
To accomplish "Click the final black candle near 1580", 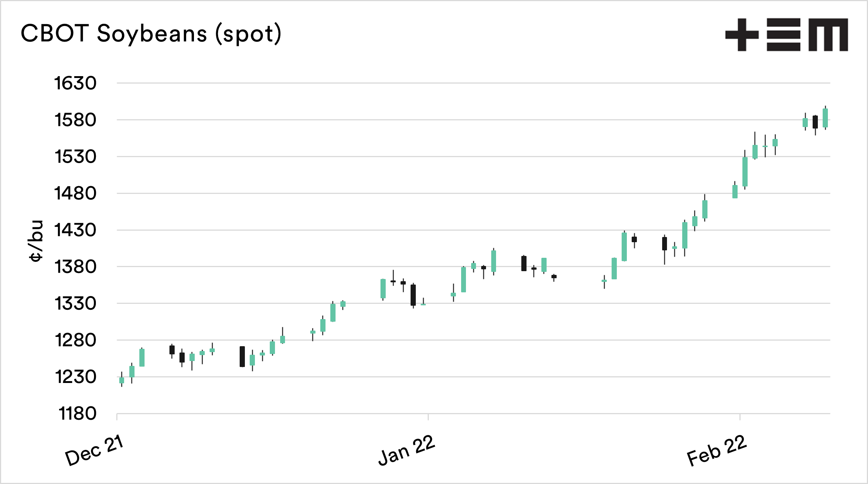I will click(815, 122).
